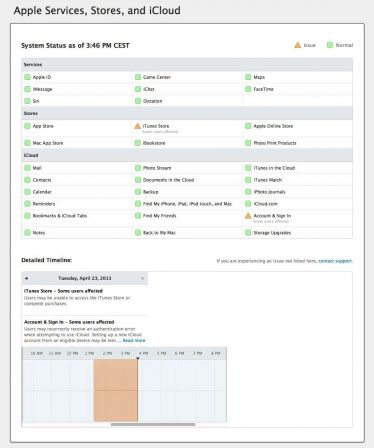374x448 pixels.
Task: Click the App Store status icon
Action: (x=27, y=126)
